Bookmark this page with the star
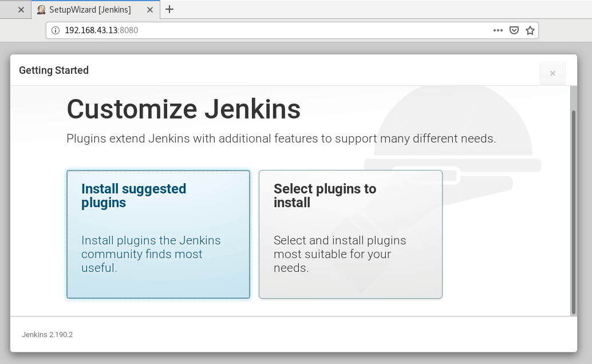This screenshot has height=364, width=592. (x=530, y=30)
